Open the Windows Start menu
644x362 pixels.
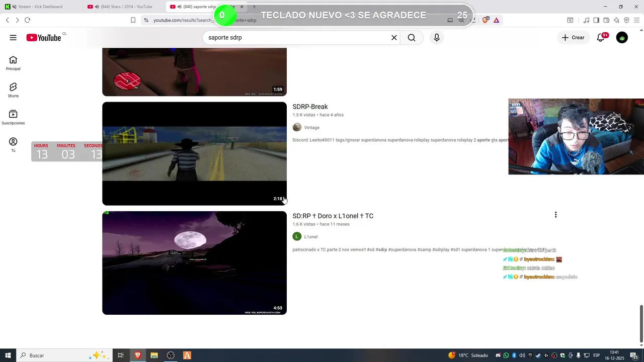click(x=8, y=355)
